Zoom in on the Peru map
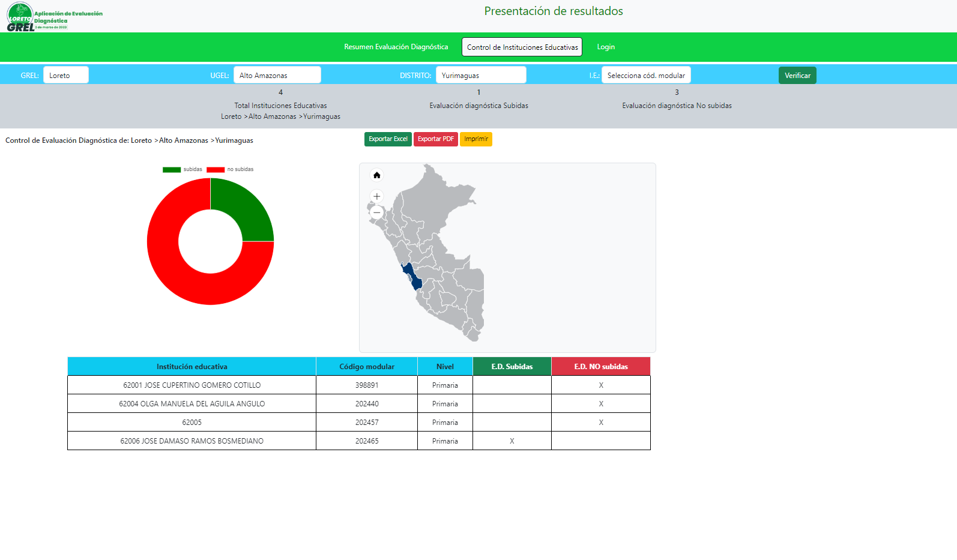The image size is (957, 560). (x=377, y=196)
